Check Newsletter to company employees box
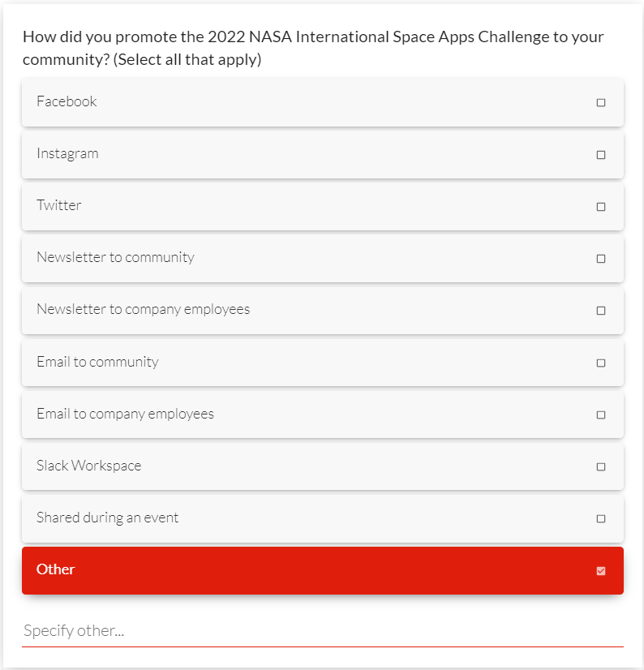This screenshot has width=644, height=670. tap(601, 311)
